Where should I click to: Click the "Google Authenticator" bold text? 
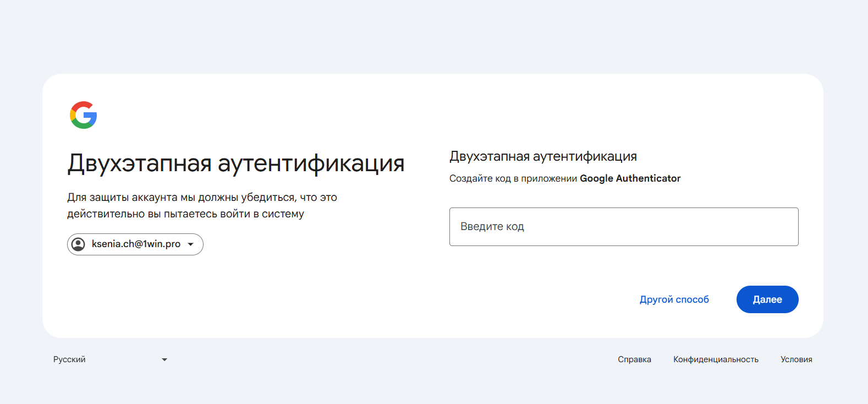[630, 178]
